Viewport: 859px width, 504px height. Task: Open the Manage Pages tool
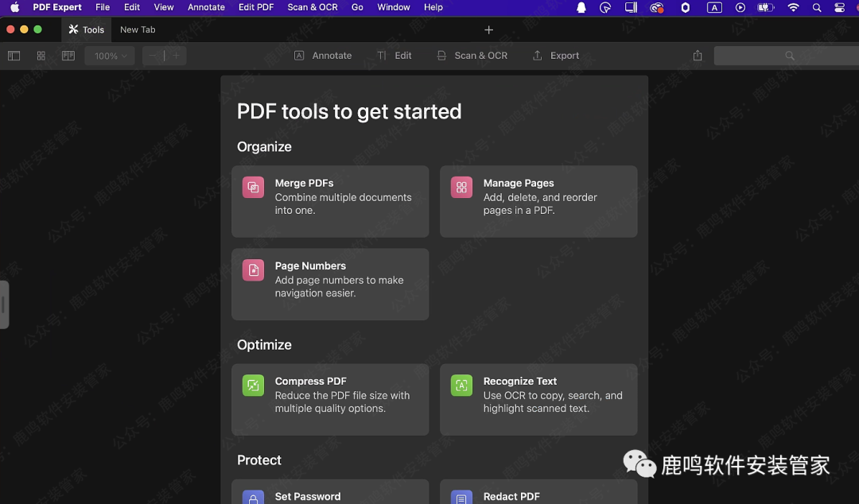click(538, 201)
